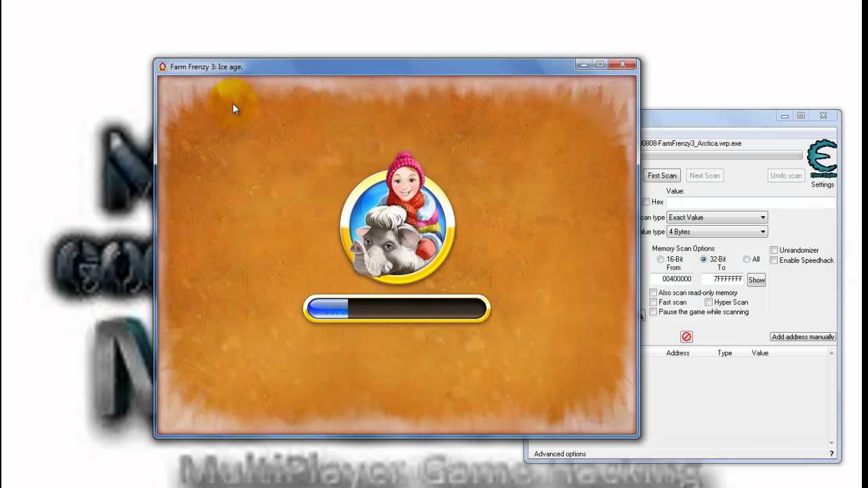Click the Cheat Engine scan progress bar
Screen dimensions: 868x488
[x=722, y=156]
